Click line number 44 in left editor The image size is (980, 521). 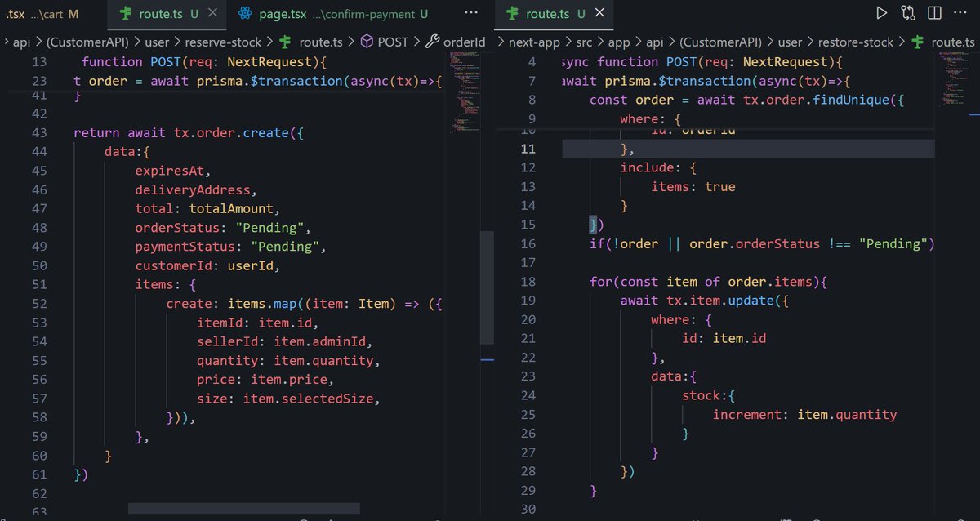pyautogui.click(x=39, y=152)
